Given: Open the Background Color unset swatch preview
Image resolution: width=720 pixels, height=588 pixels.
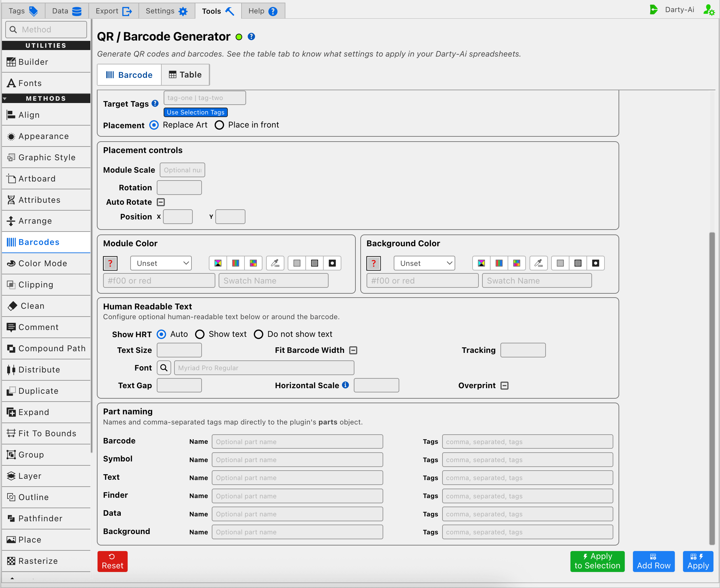Looking at the screenshot, I should (x=373, y=263).
